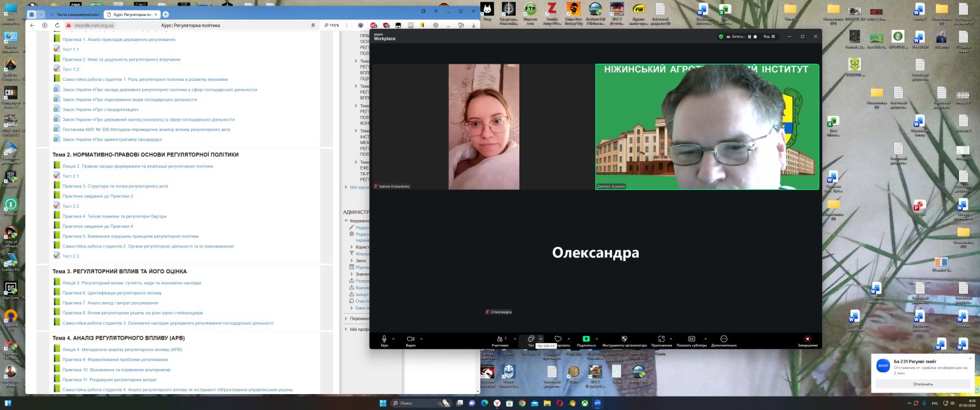Toggle the Видео camera button in Zoom
Screen dimensions: 980x410
click(410, 339)
